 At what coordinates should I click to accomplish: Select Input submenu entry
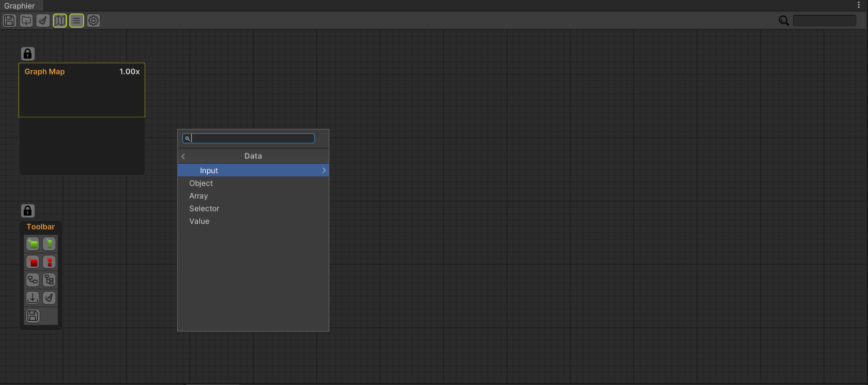pos(253,170)
